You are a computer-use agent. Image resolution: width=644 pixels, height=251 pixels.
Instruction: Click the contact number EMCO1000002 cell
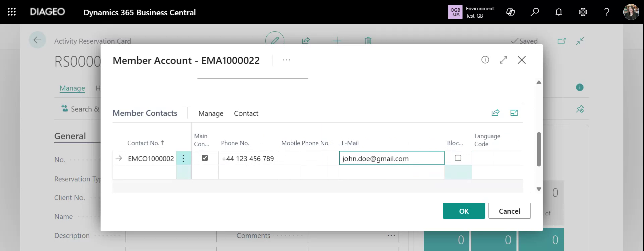[x=151, y=158]
